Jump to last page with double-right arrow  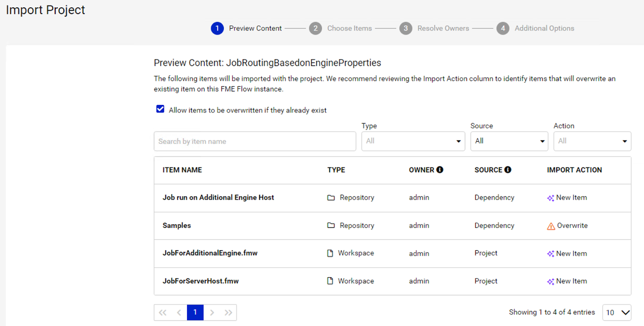pos(228,312)
